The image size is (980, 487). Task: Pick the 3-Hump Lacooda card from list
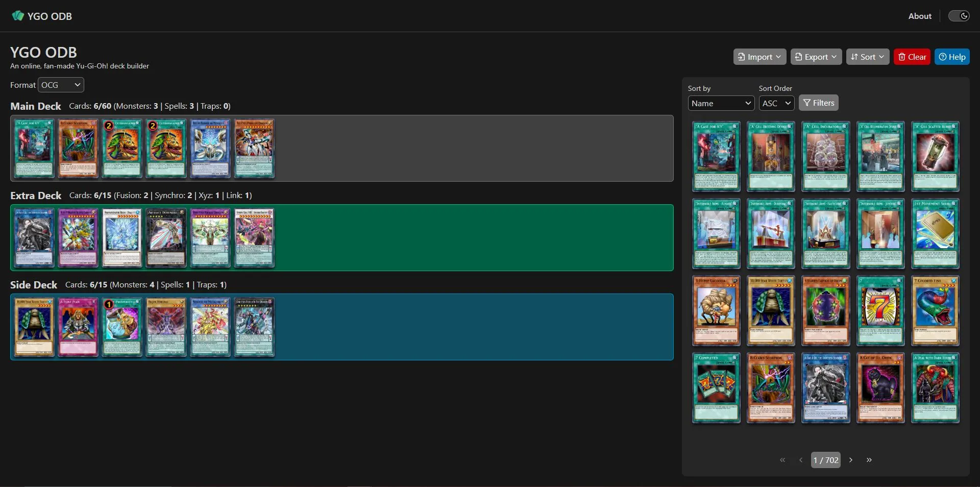coord(716,311)
